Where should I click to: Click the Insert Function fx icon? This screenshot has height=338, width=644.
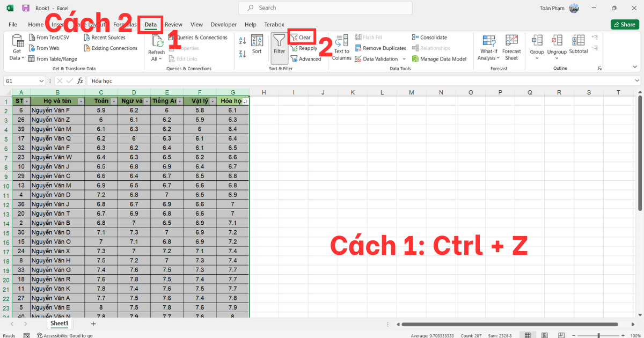[x=80, y=81]
